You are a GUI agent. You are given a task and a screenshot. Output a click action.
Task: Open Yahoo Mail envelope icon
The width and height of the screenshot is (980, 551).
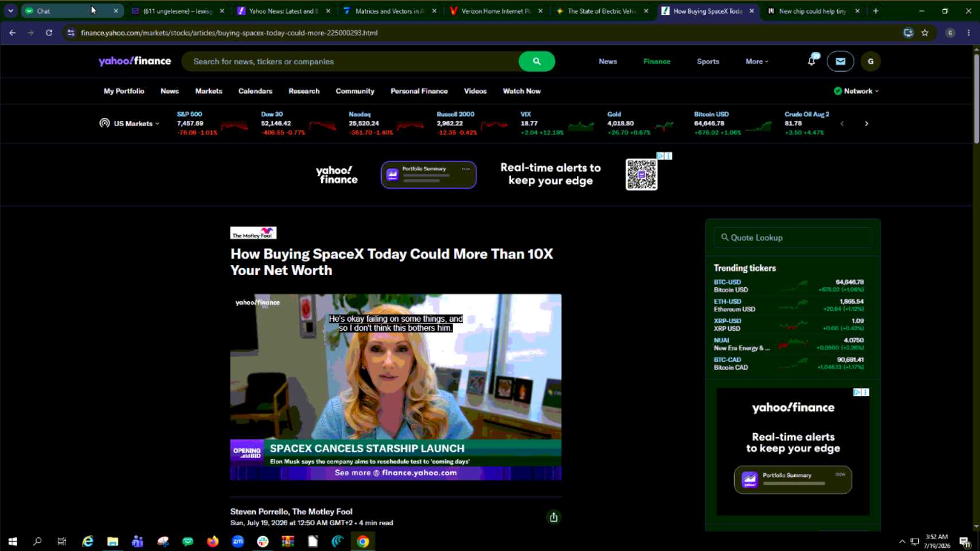click(840, 61)
